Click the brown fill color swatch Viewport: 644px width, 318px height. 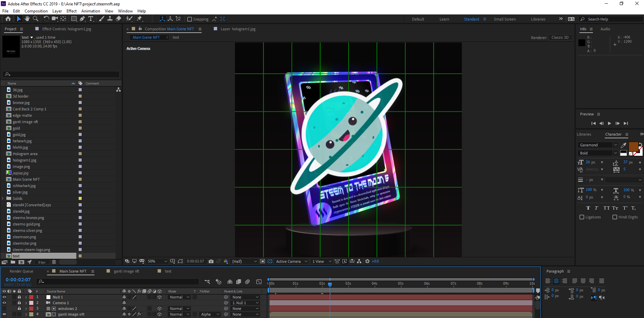[633, 147]
